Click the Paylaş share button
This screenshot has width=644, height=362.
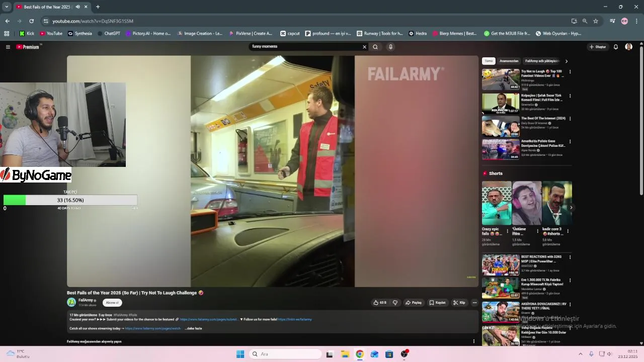coord(414,303)
